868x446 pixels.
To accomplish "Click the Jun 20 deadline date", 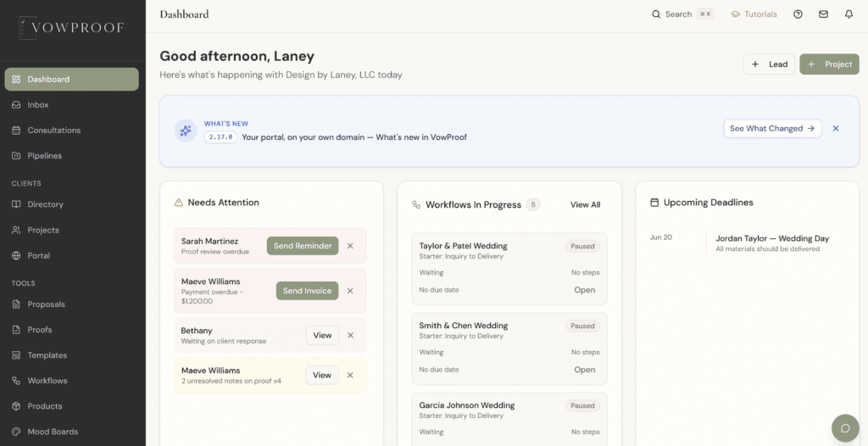I will point(661,237).
